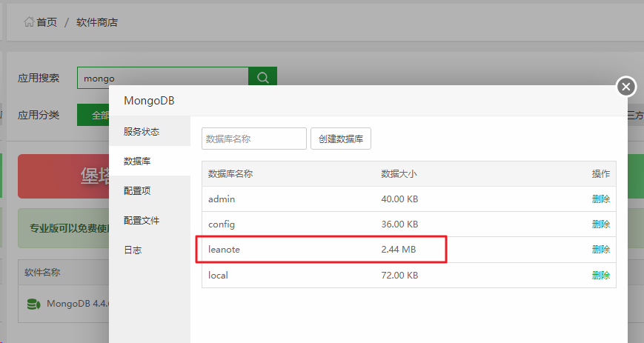Delete the admin database
644x343 pixels.
pos(600,199)
